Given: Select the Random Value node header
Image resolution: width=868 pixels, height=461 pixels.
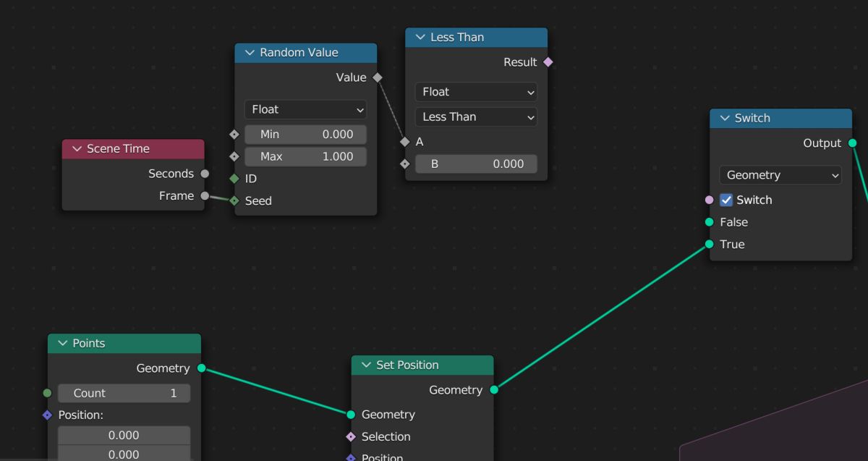Looking at the screenshot, I should (306, 53).
